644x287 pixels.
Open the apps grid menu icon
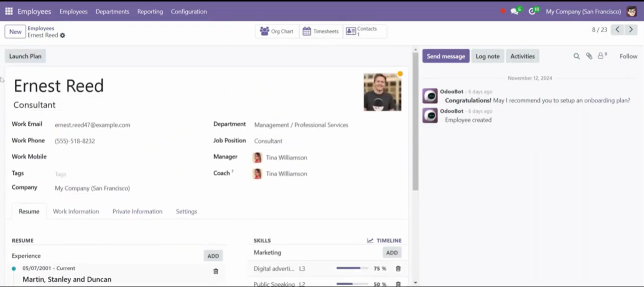pos(9,11)
